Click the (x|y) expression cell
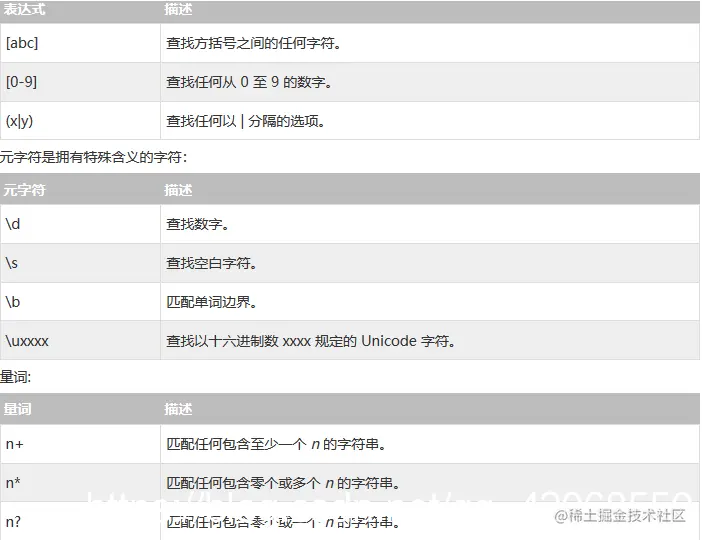This screenshot has width=702, height=540. [80, 121]
